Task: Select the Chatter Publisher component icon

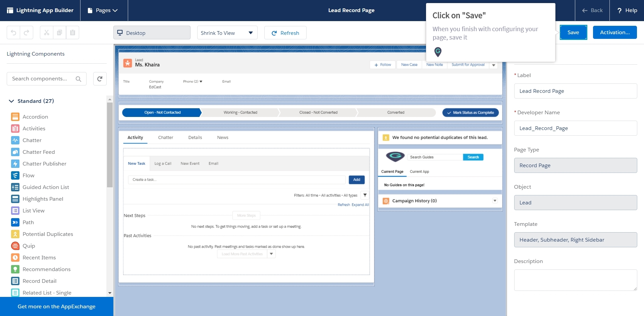Action: tap(15, 164)
